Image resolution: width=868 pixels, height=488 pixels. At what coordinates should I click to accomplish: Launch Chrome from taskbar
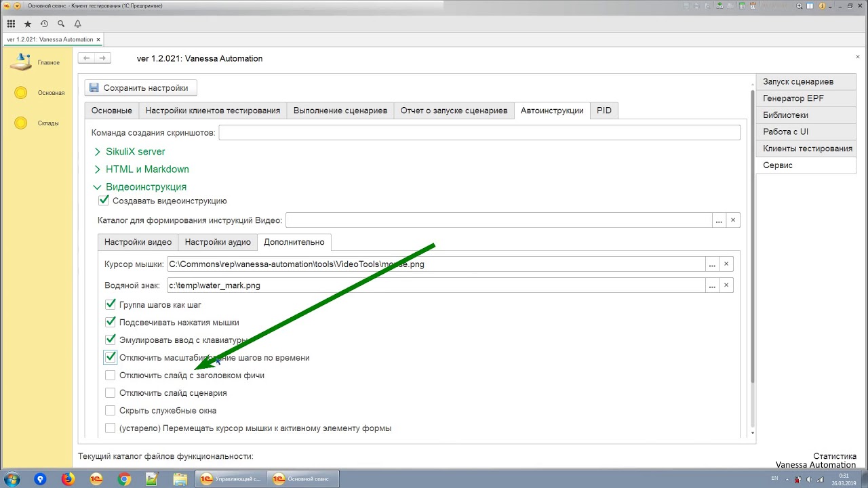click(124, 479)
